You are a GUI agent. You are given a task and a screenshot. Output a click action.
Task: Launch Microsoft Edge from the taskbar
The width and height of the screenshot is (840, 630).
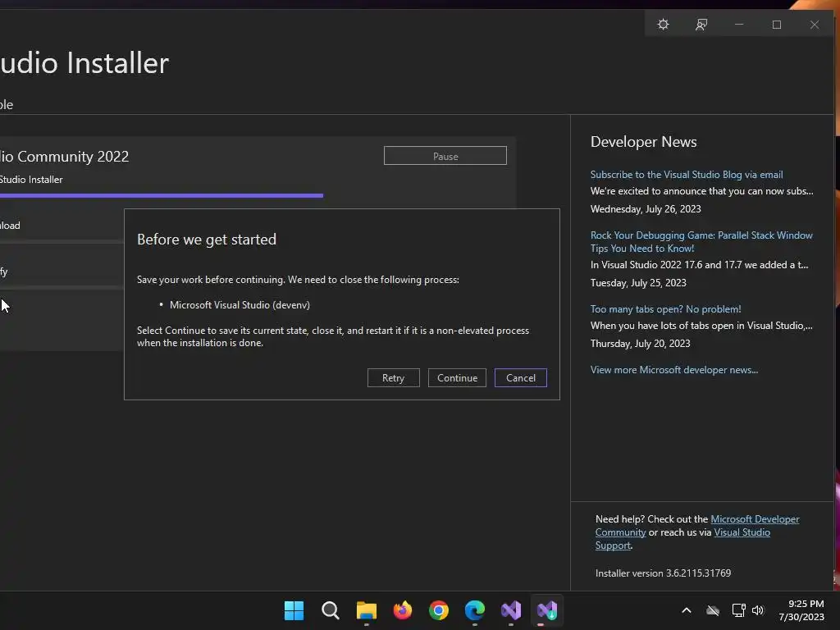click(x=475, y=610)
